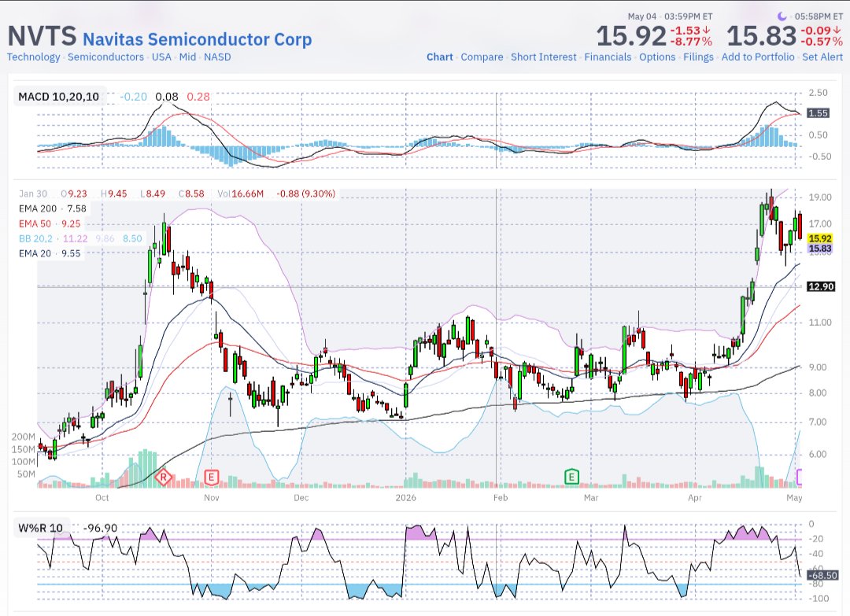Click the Technology sector link
This screenshot has height=616, width=850.
[x=34, y=57]
